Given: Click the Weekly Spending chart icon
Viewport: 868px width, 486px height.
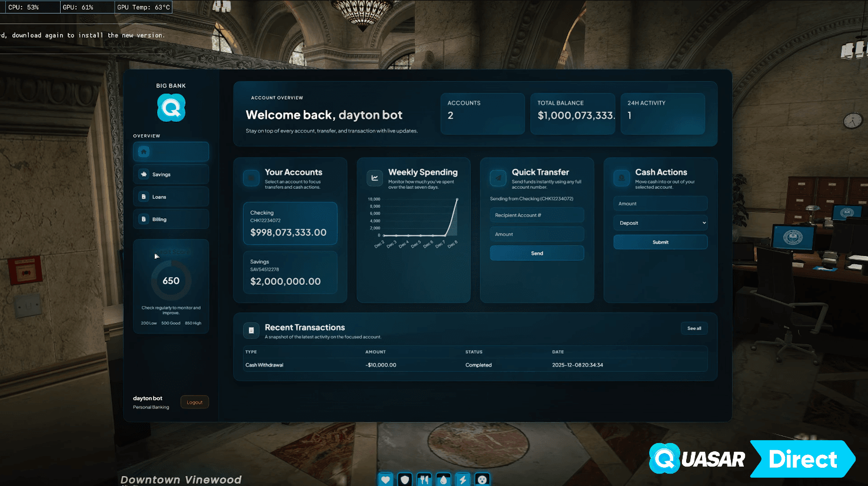Looking at the screenshot, I should (x=374, y=178).
